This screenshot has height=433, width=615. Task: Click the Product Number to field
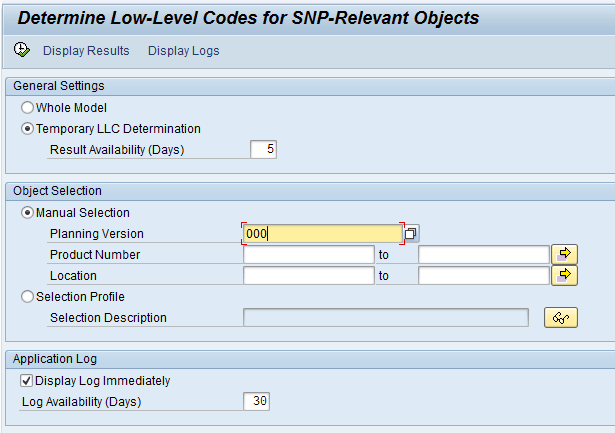pyautogui.click(x=484, y=255)
